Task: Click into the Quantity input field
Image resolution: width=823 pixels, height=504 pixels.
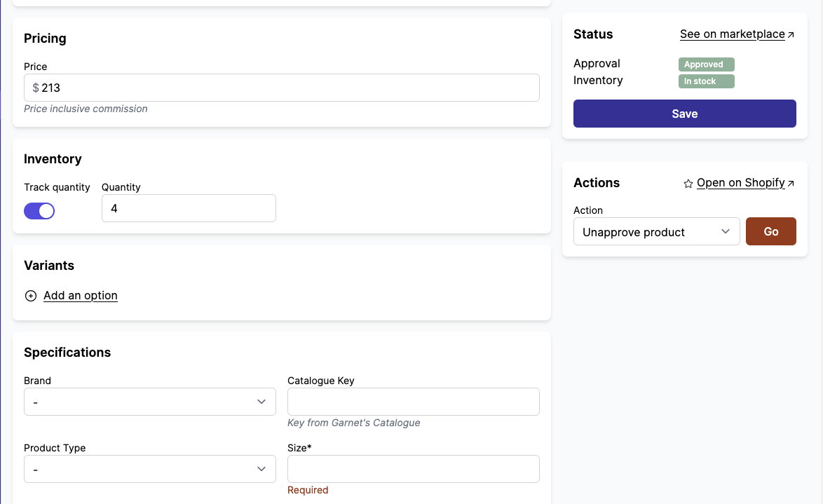Action: point(189,208)
